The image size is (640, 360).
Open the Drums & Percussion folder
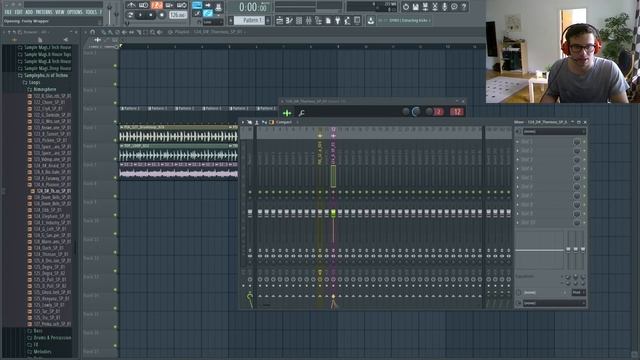click(49, 338)
